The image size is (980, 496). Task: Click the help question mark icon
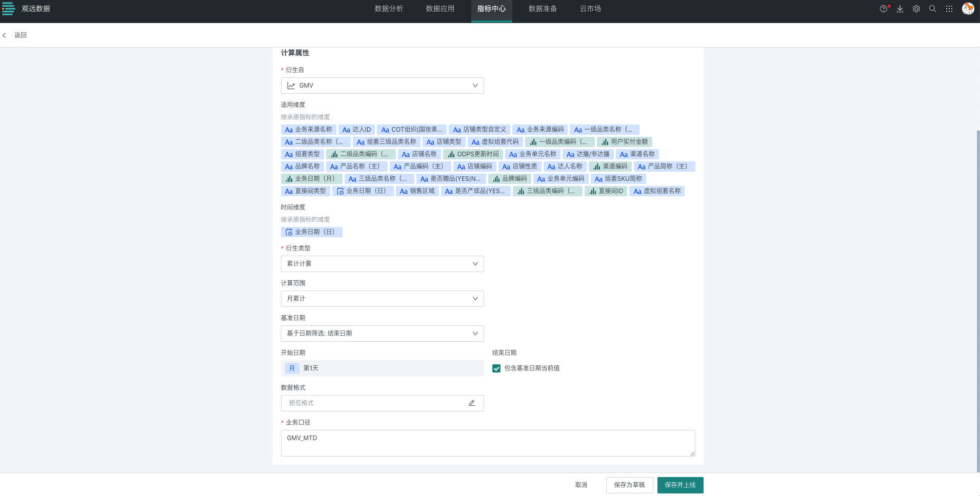click(x=883, y=9)
